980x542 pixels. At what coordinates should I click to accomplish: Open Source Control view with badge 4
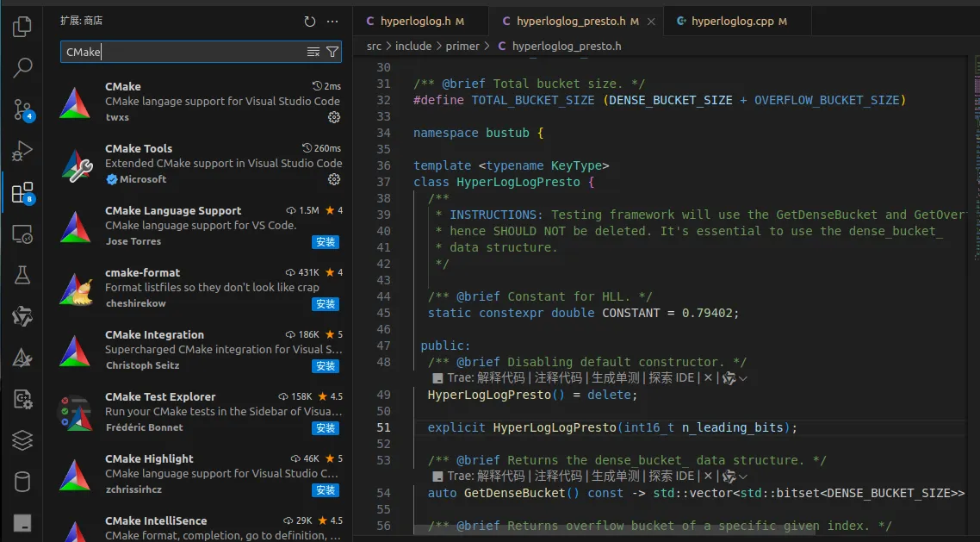click(22, 109)
